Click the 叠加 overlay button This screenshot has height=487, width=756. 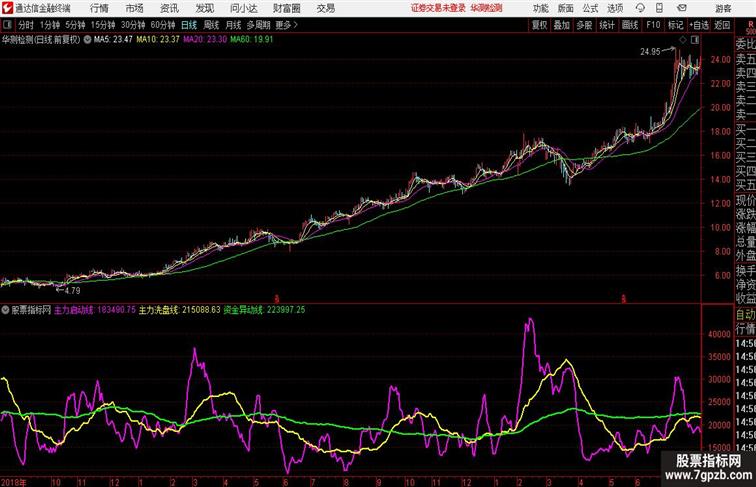point(562,25)
